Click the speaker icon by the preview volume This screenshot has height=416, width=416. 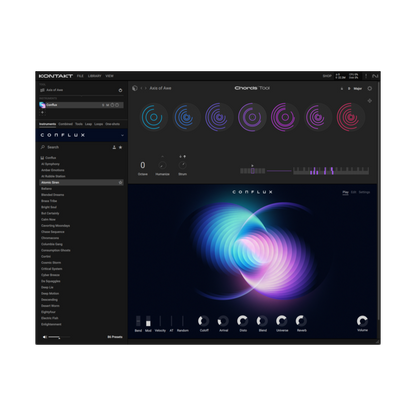[x=45, y=337]
